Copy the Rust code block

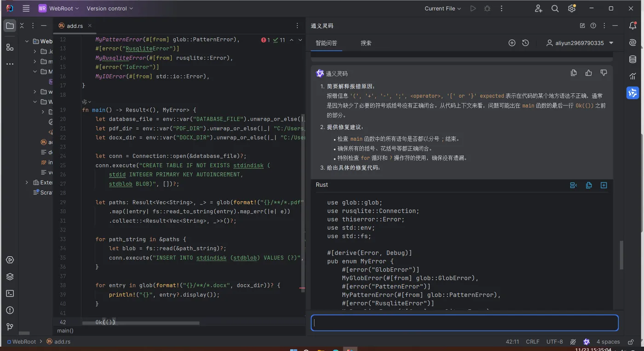pos(589,185)
